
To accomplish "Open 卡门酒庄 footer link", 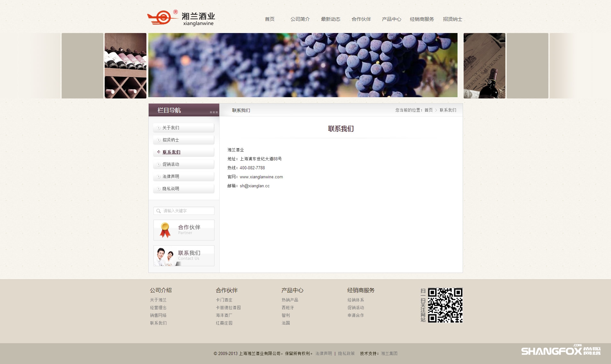I will (224, 300).
